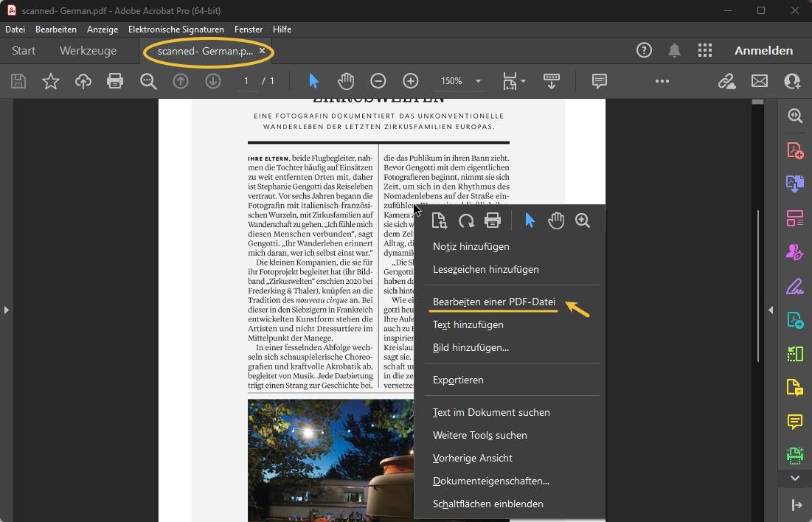Viewport: 812px width, 522px height.
Task: Open the 150% zoom level dropdown
Action: 460,81
